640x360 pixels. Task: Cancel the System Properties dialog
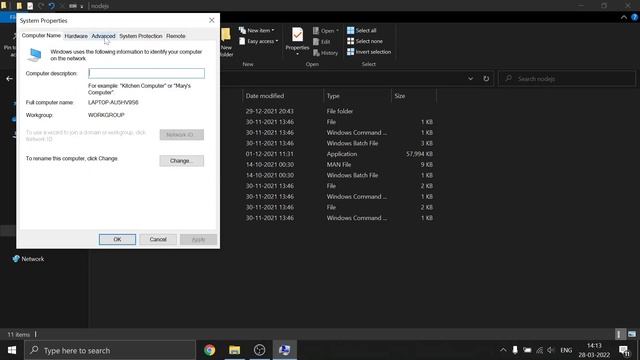coord(158,239)
